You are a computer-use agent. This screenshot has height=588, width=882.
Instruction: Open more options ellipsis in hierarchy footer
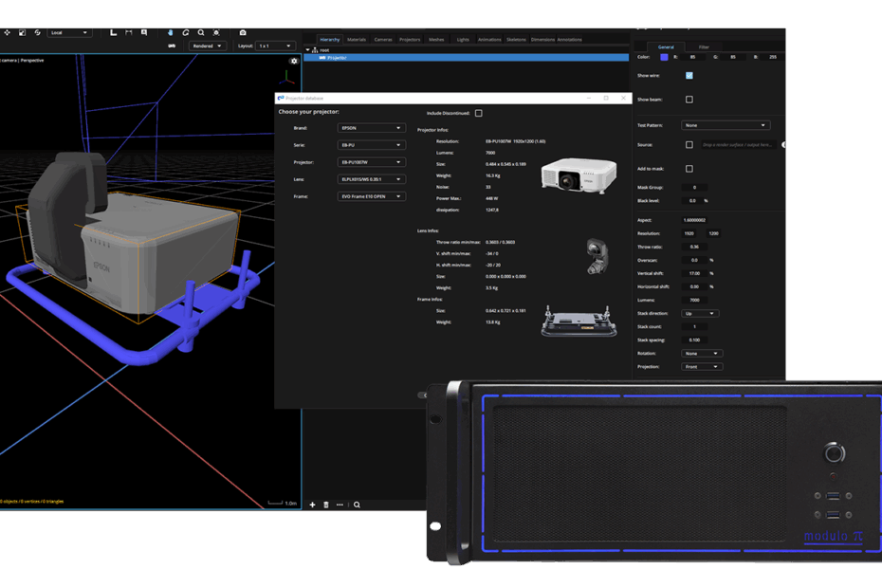click(340, 505)
